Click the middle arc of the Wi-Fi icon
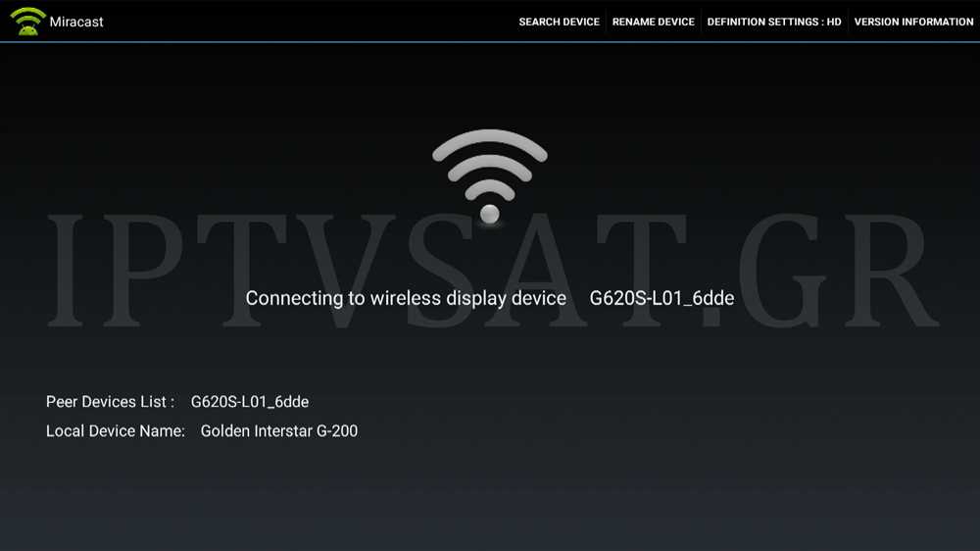This screenshot has height=551, width=980. pyautogui.click(x=489, y=167)
